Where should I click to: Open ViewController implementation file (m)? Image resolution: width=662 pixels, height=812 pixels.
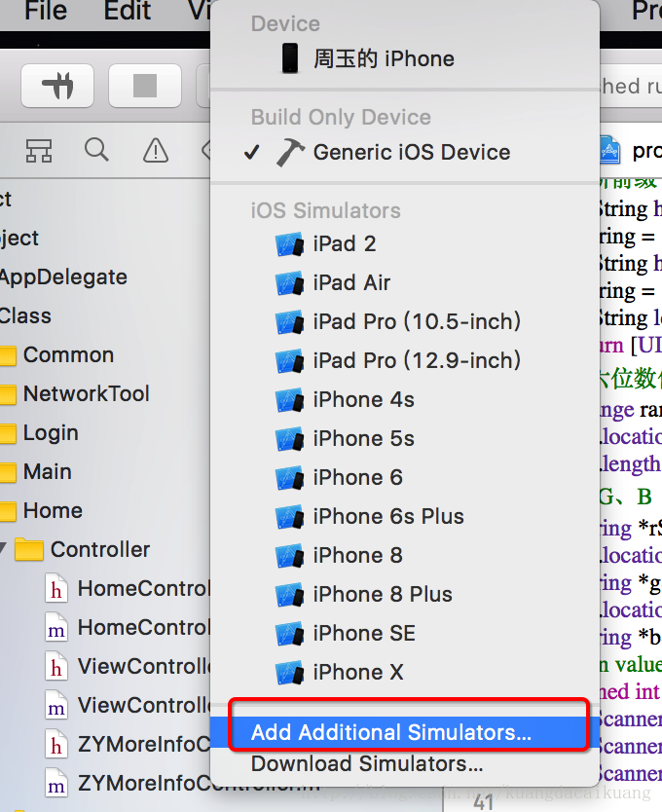click(128, 705)
